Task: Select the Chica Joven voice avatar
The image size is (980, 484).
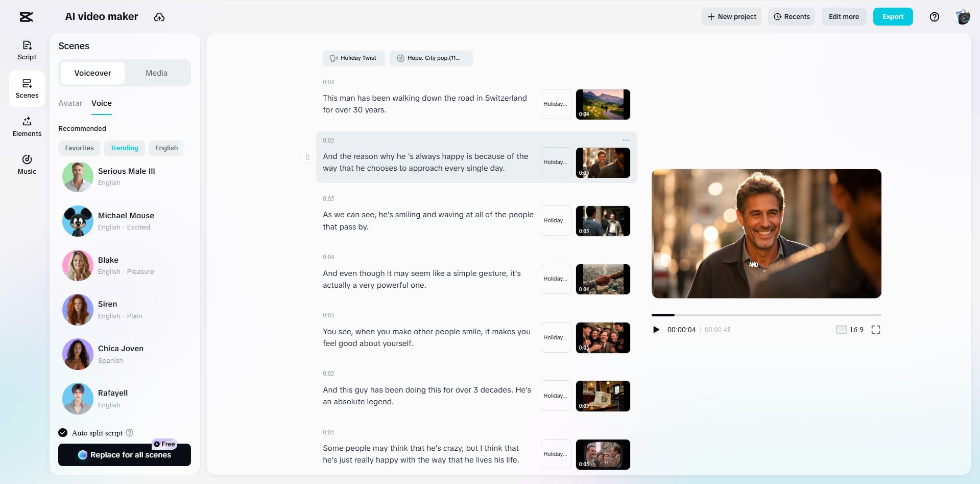Action: coord(78,354)
